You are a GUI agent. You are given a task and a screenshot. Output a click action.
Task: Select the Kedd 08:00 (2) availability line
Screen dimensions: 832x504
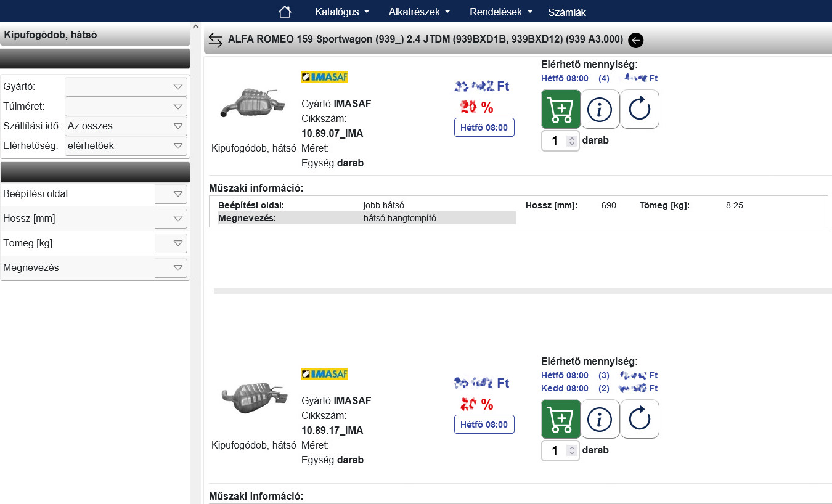[x=599, y=388]
